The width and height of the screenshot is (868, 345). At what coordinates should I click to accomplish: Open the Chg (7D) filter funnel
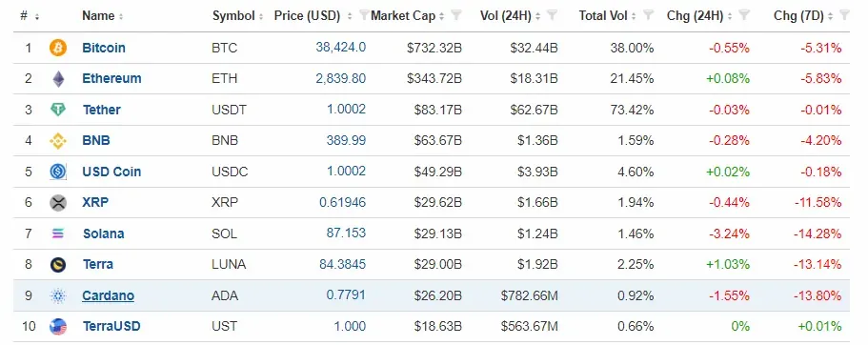pos(844,15)
